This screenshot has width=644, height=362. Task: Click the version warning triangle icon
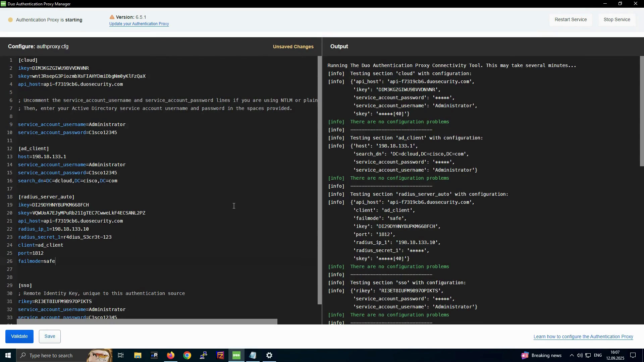(112, 17)
